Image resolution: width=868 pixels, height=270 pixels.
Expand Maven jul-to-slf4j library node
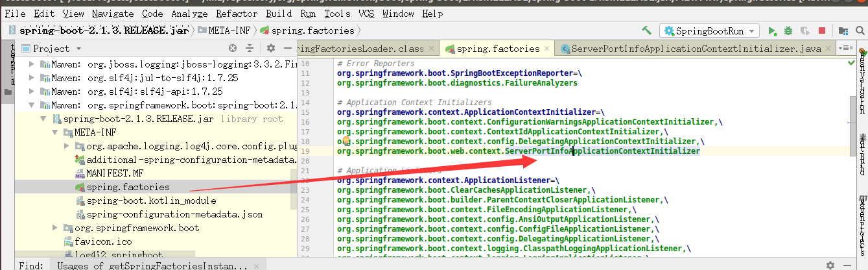32,78
